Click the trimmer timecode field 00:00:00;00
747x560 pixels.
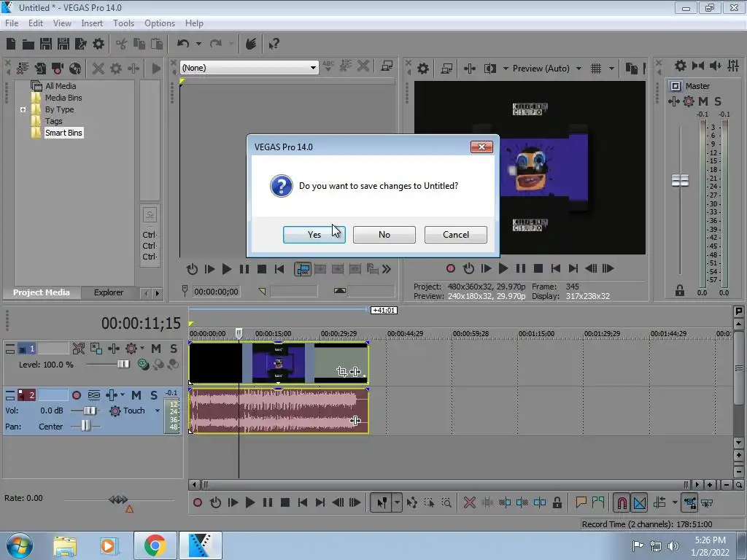point(216,292)
